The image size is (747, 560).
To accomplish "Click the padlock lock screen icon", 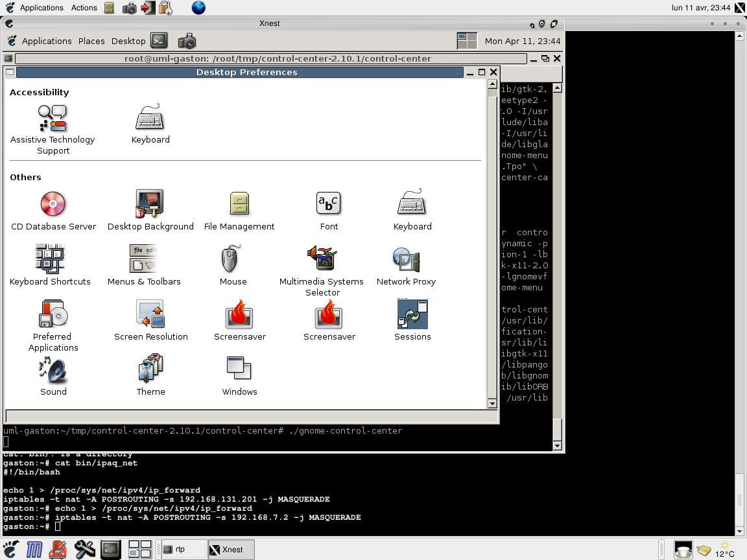I will (165, 8).
